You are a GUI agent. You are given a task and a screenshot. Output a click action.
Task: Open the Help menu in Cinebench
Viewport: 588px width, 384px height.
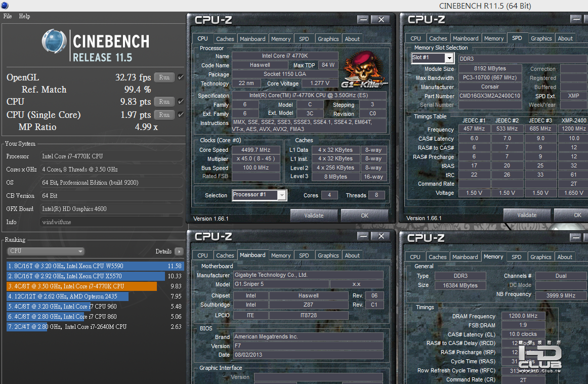pos(24,16)
